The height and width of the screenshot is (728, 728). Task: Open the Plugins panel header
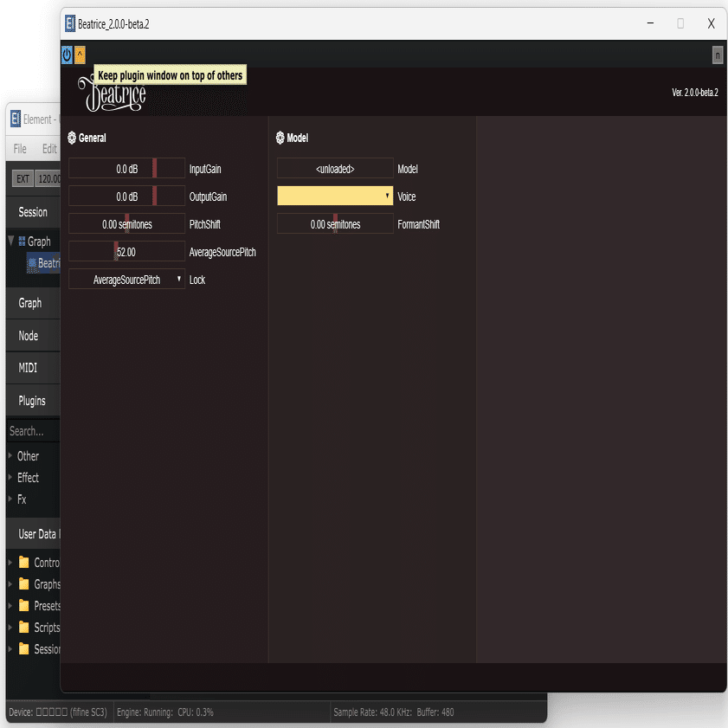pyautogui.click(x=33, y=401)
